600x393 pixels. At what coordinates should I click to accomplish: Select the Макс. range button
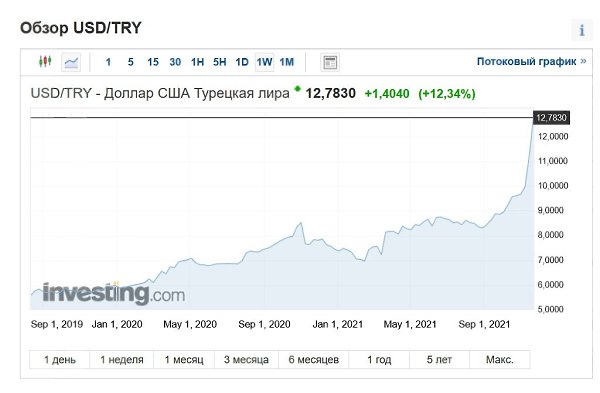point(500,360)
